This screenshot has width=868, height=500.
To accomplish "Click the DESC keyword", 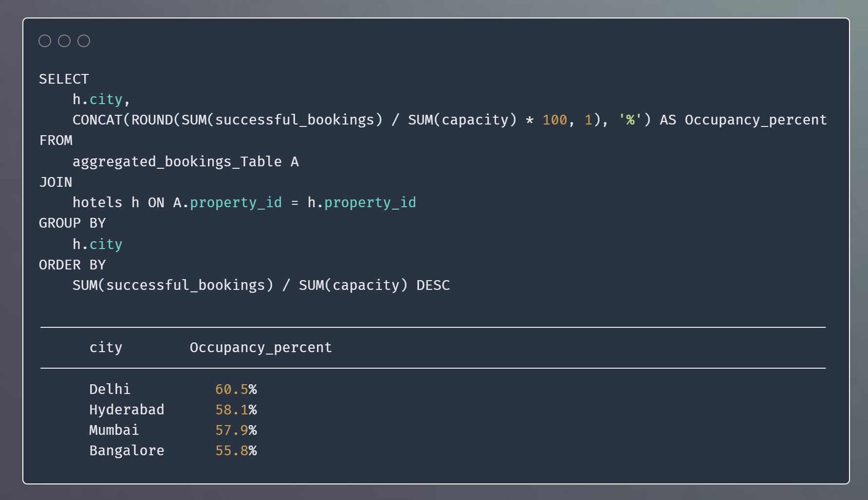I will (433, 286).
